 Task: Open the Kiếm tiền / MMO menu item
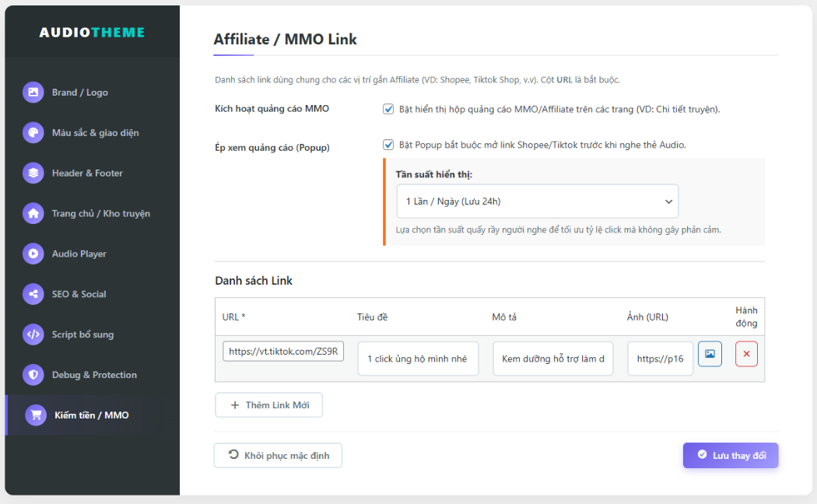coord(91,415)
